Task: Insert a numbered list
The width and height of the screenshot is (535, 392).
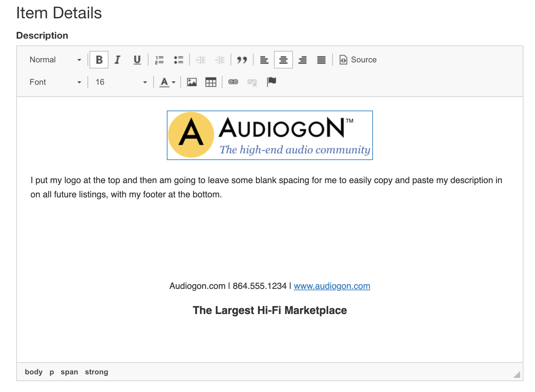Action: 159,60
